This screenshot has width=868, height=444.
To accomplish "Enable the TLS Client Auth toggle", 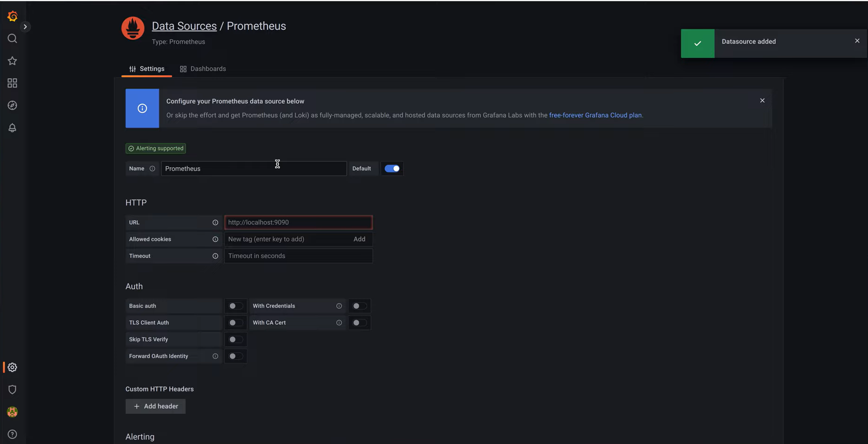I will point(235,323).
